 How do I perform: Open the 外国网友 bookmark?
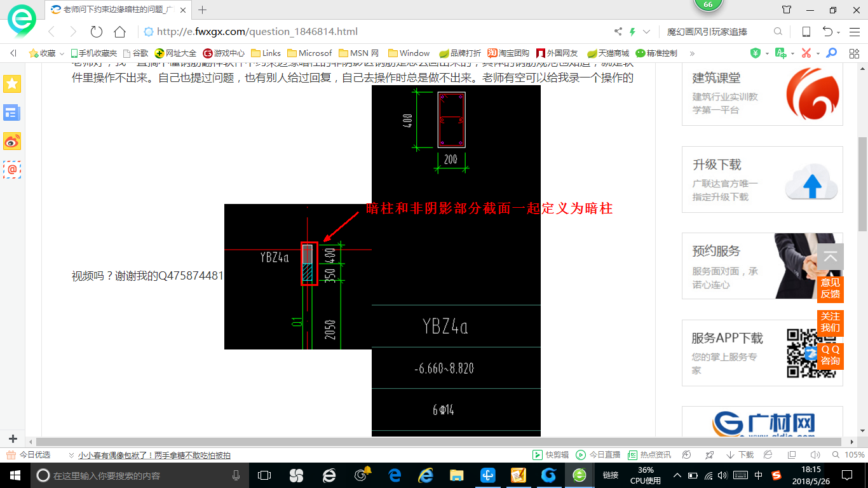[557, 53]
